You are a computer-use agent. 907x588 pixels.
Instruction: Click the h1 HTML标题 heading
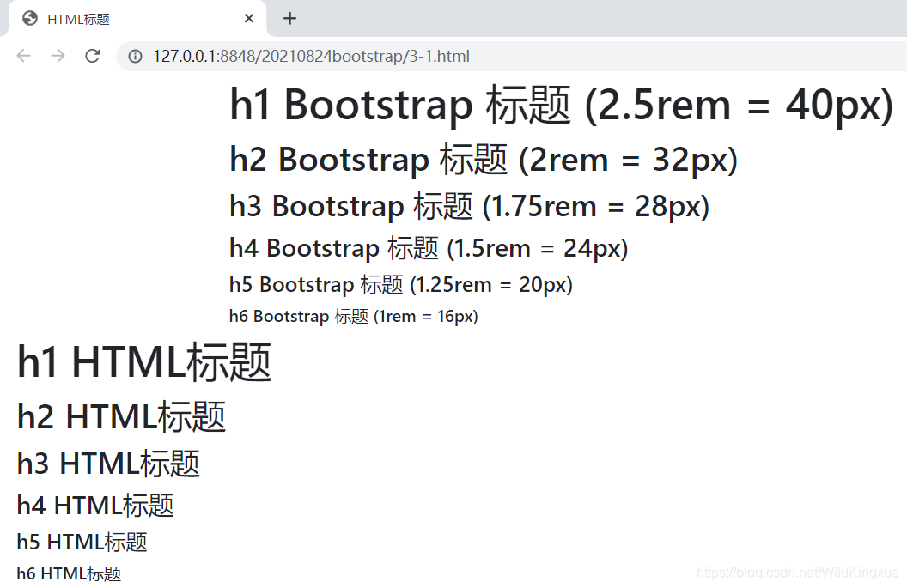click(144, 362)
